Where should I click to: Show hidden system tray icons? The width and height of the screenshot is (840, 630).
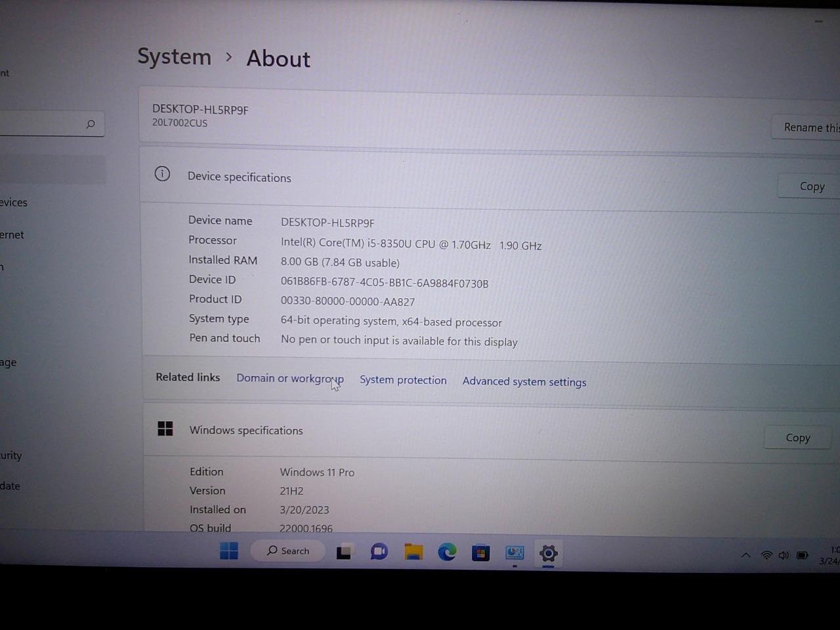click(745, 555)
